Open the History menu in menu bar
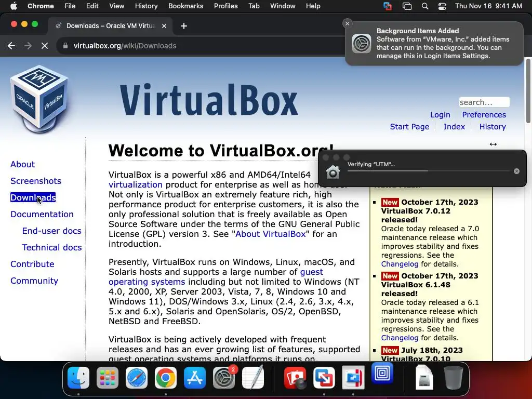This screenshot has height=399, width=532. tap(146, 6)
